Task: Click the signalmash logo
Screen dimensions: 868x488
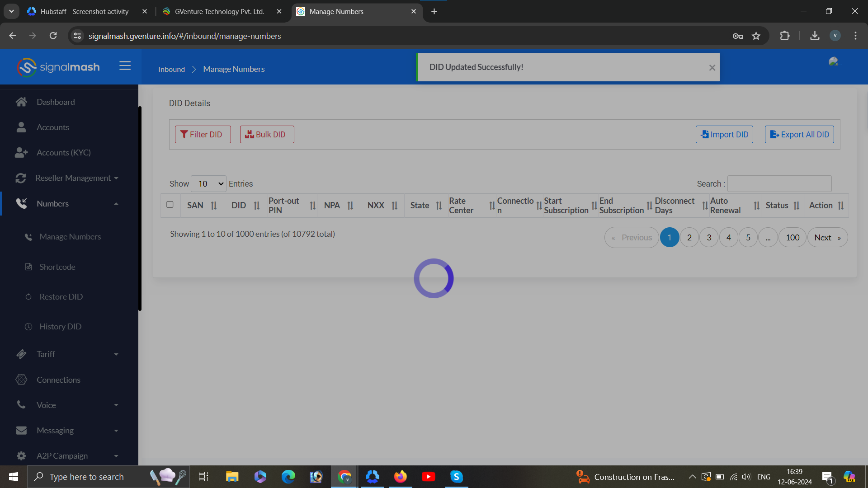Action: pos(58,67)
